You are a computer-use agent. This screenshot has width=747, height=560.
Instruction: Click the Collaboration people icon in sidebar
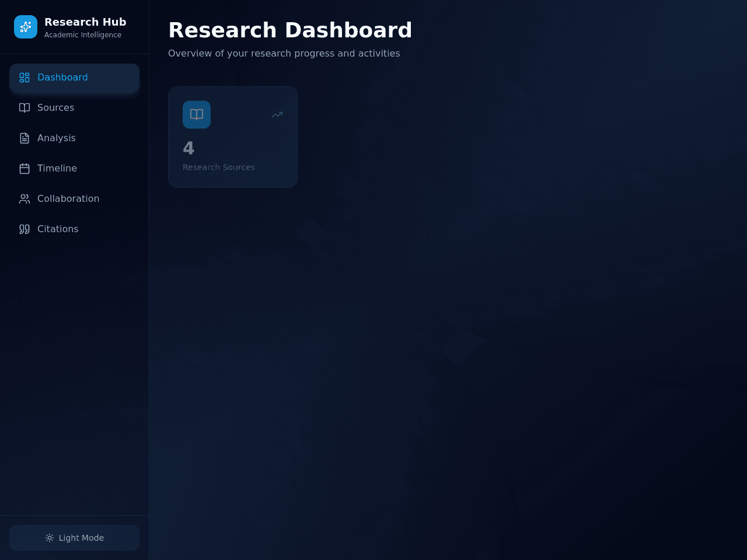click(x=25, y=199)
